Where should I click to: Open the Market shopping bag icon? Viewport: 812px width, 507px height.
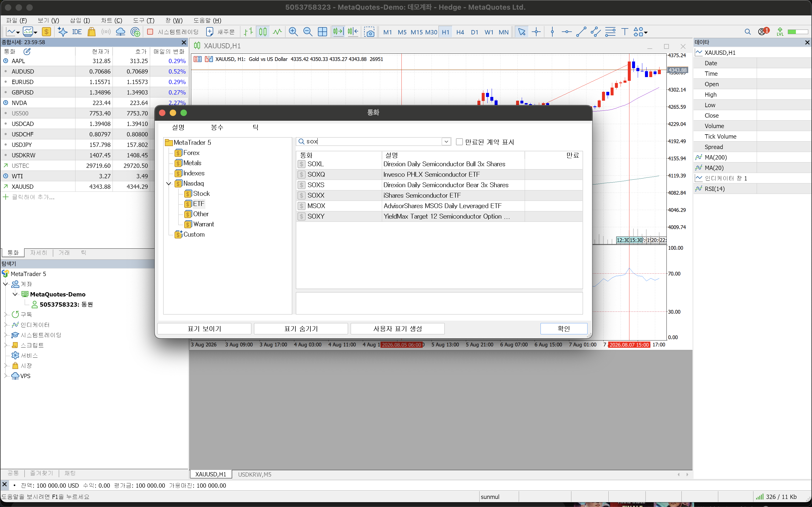coord(92,32)
